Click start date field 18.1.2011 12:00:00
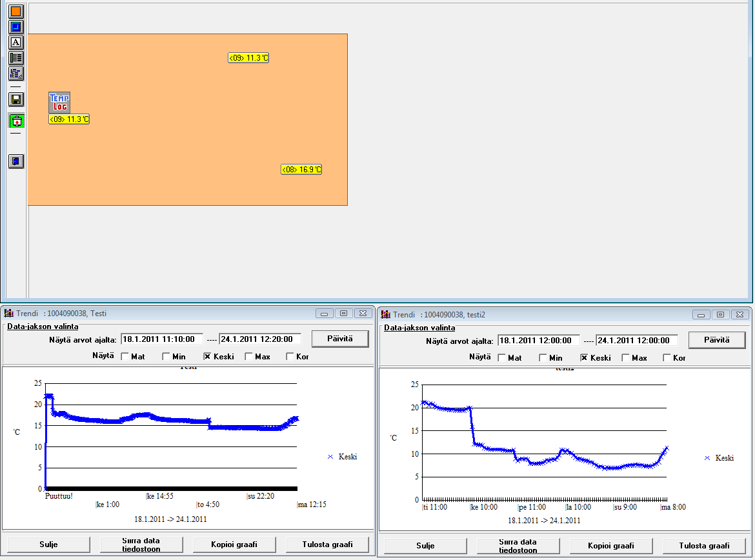 (539, 341)
